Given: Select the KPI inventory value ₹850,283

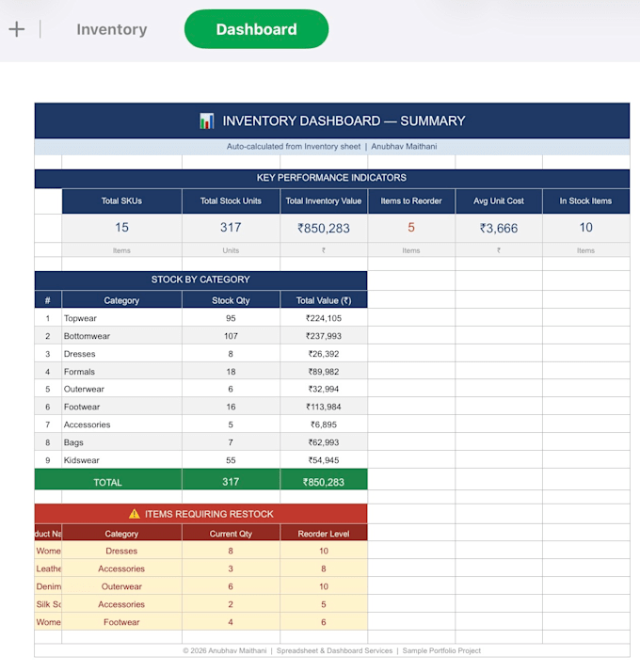Looking at the screenshot, I should click(x=324, y=228).
